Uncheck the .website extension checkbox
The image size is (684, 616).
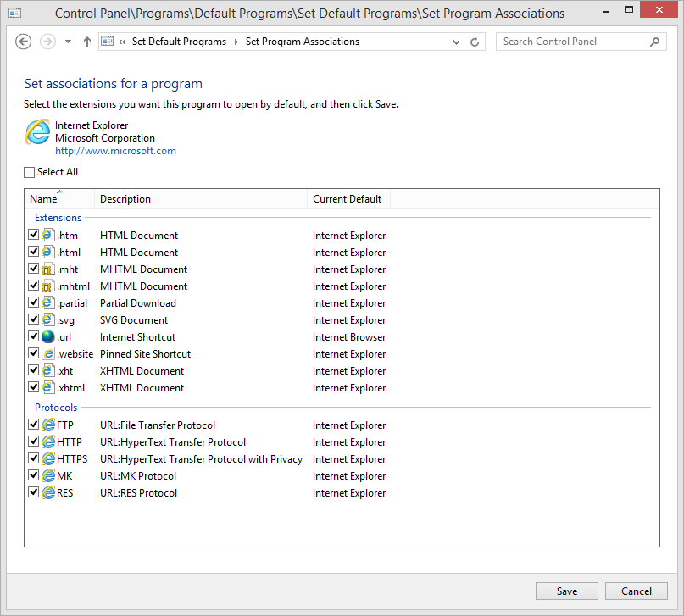34,352
